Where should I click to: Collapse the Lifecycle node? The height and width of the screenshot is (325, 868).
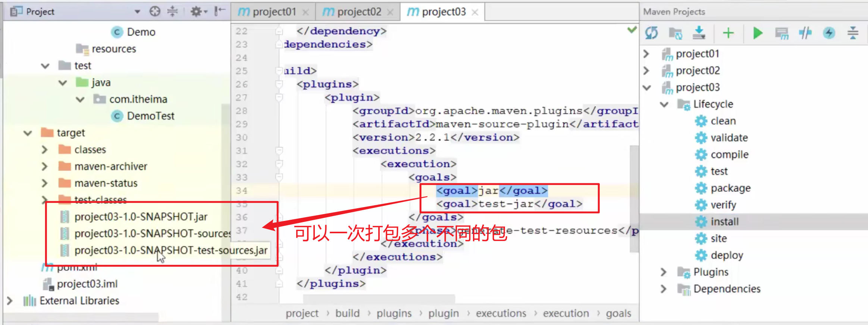coord(664,104)
